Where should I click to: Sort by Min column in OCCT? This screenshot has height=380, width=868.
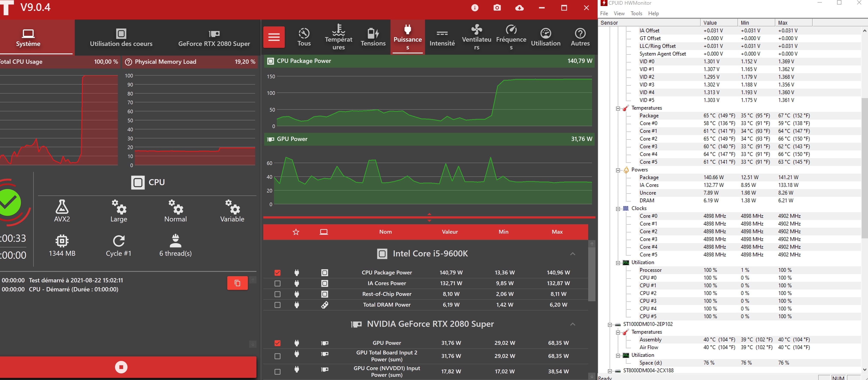pyautogui.click(x=503, y=232)
